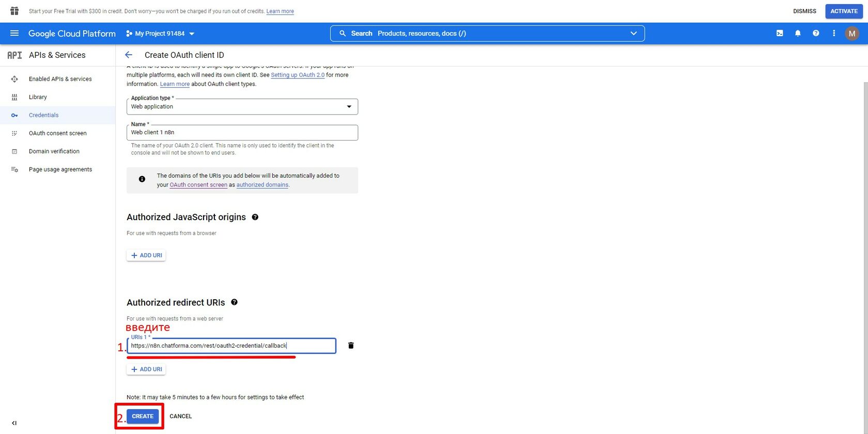Viewport: 868px width, 434px height.
Task: Click the Library icon in sidebar
Action: [14, 97]
